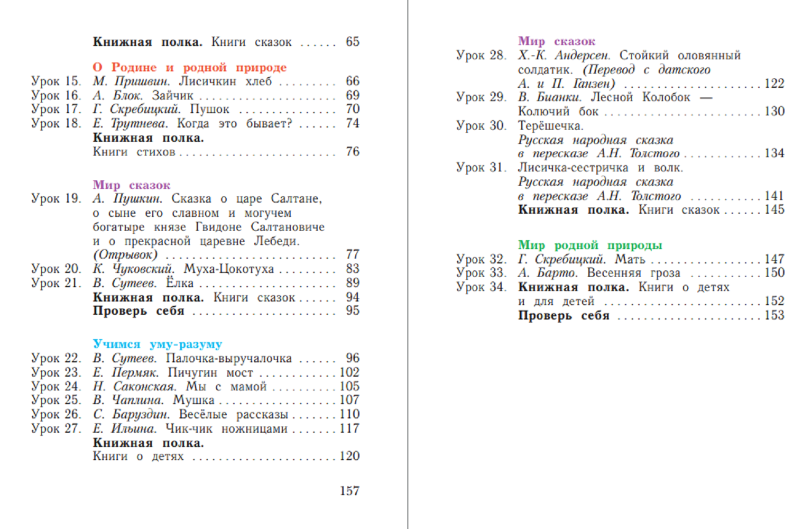Select 'Урок 32. Г. Скребицкий. Мать'

[x=621, y=259]
